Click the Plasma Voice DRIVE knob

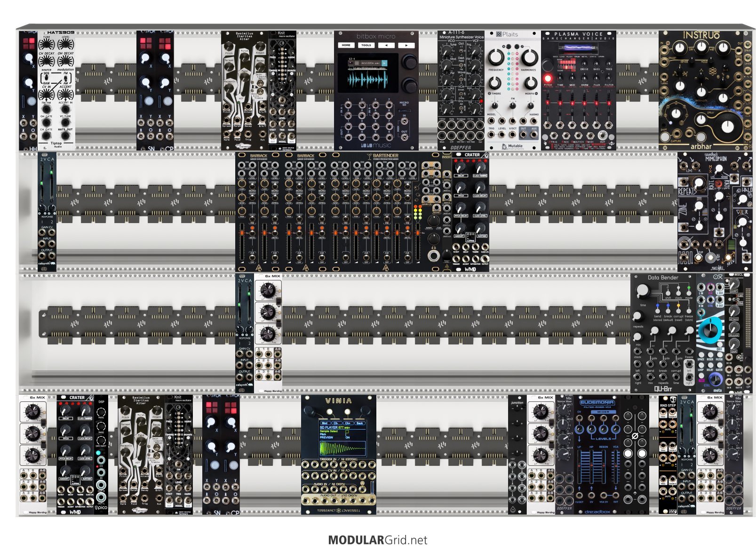(584, 63)
